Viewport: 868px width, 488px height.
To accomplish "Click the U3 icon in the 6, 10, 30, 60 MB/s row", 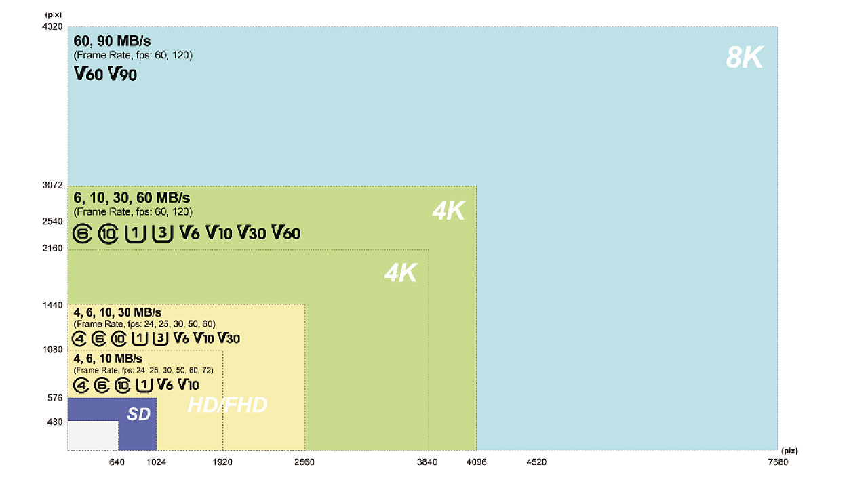I will [161, 234].
